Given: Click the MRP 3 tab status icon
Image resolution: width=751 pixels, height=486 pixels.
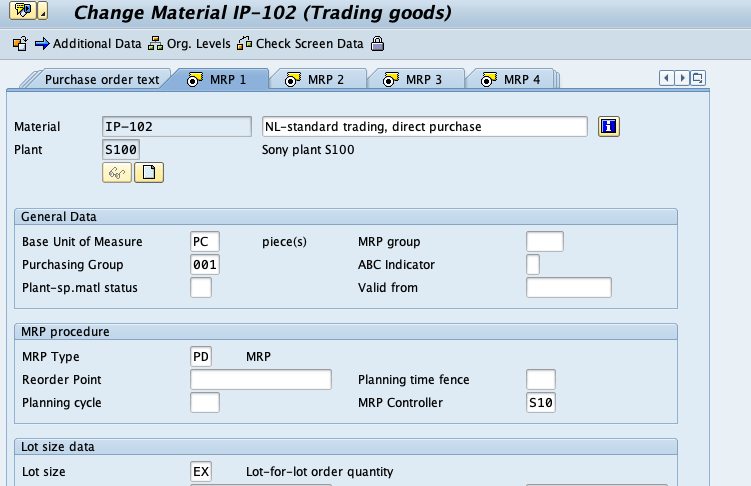Looking at the screenshot, I should click(x=390, y=79).
